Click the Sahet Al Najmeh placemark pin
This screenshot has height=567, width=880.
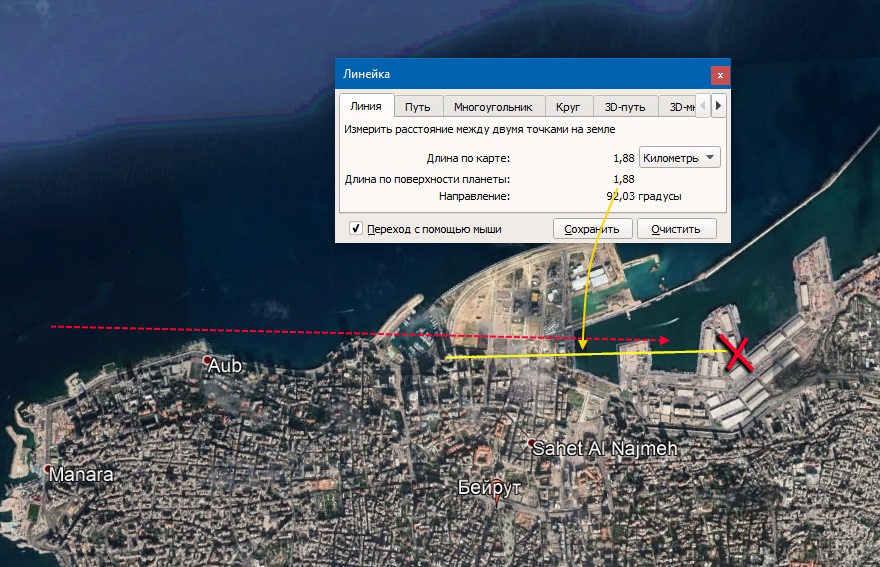530,443
